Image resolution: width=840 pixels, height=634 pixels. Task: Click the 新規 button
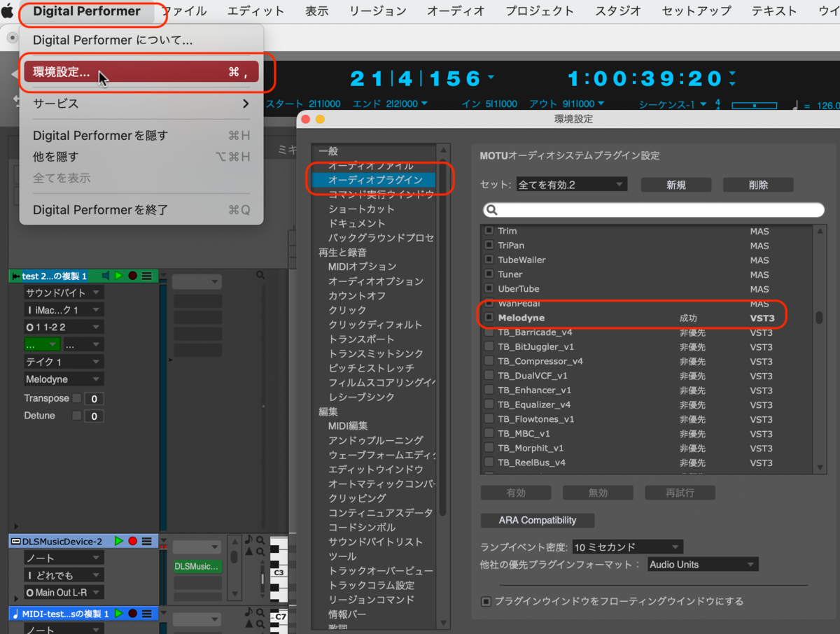676,185
